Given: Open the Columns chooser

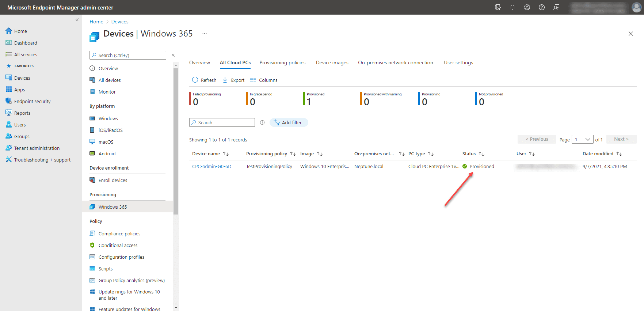Looking at the screenshot, I should (264, 80).
